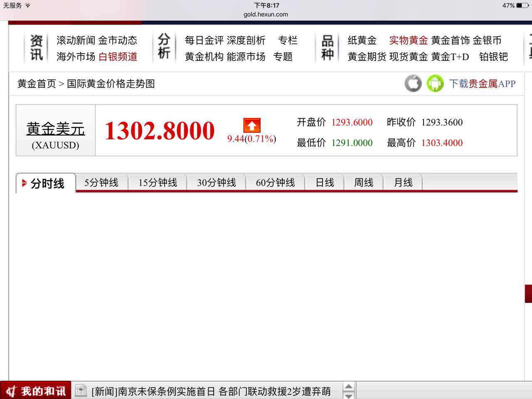Click the red up-arrow price change icon
The image size is (532, 399).
(x=252, y=126)
